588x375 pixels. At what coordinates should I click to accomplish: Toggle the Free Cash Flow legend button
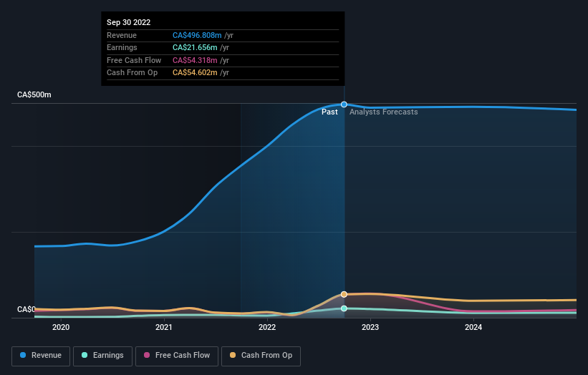tap(177, 356)
